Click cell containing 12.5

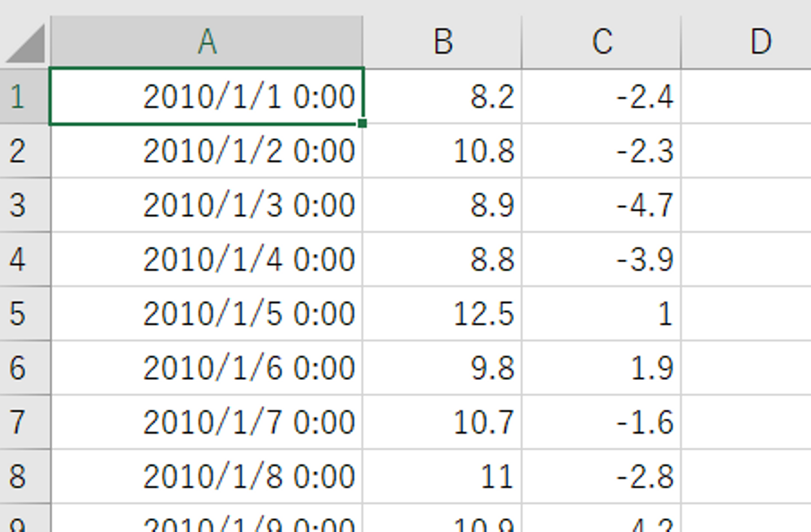click(x=443, y=314)
